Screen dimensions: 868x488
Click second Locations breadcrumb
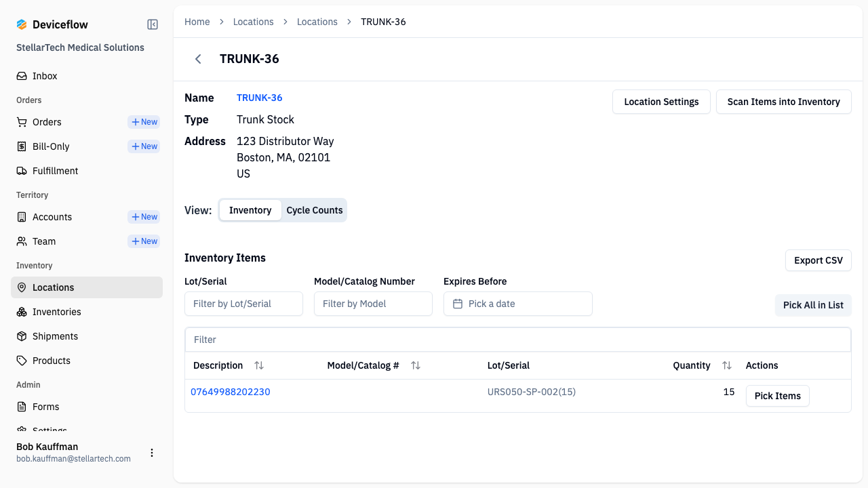(x=317, y=22)
